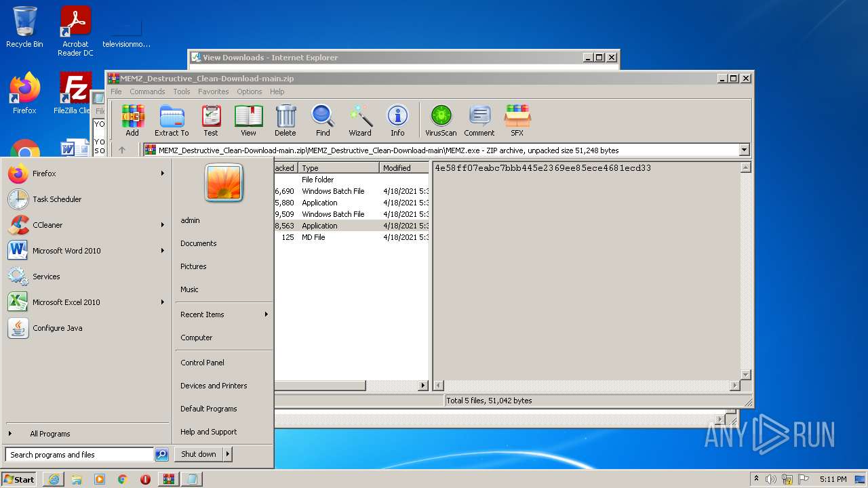Screen dimensions: 868x488
Task: Open Shut down options arrow
Action: [x=228, y=454]
